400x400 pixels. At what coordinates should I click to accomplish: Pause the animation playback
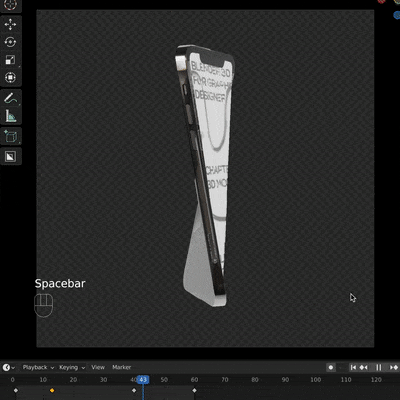pyautogui.click(x=379, y=367)
